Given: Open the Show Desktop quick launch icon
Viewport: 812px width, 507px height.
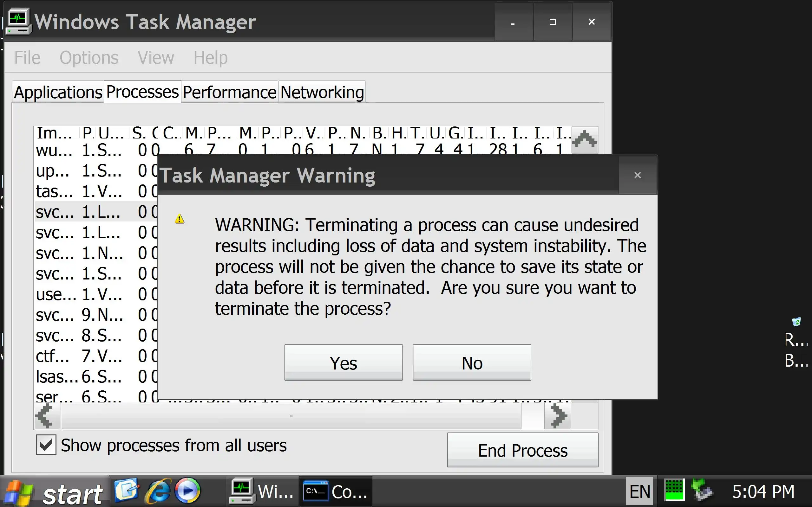Looking at the screenshot, I should point(126,491).
